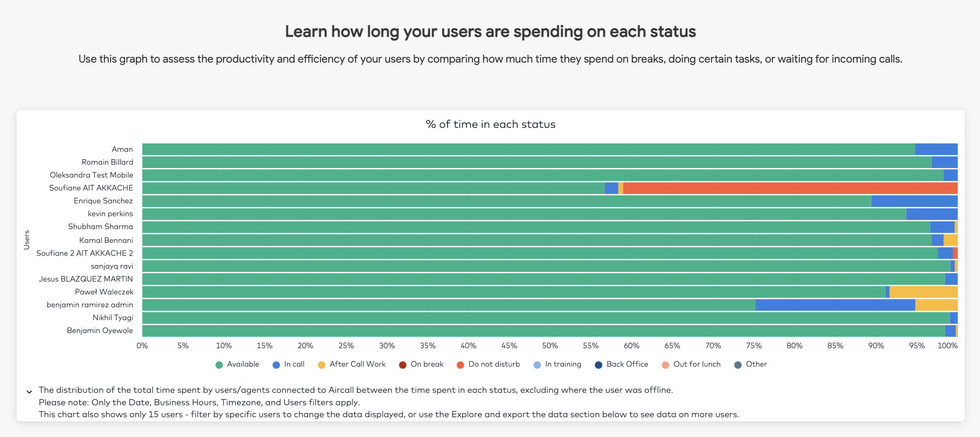Toggle the Other series legend label
The height and width of the screenshot is (437, 980).
pyautogui.click(x=756, y=364)
